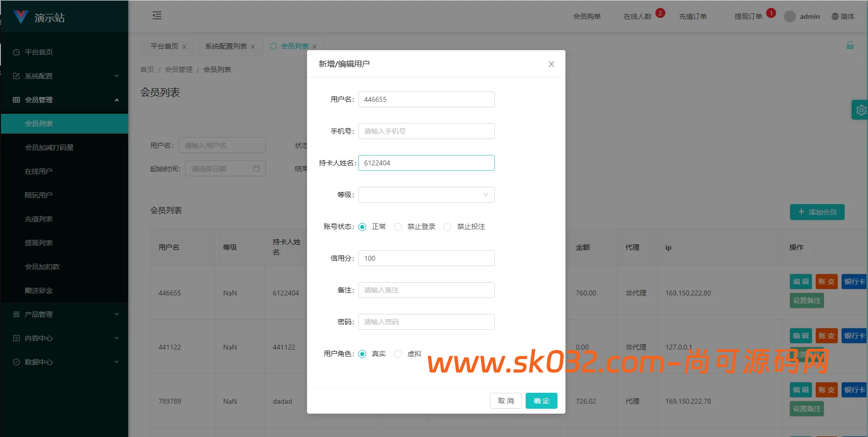Click 取消 to cancel the dialog
Screen dimensions: 868x437
click(x=506, y=401)
